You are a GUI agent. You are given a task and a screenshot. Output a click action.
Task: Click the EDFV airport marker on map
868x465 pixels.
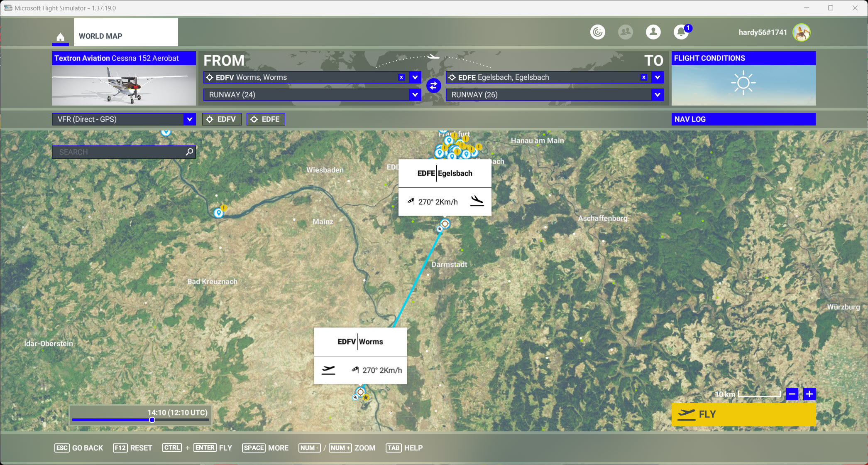point(360,392)
